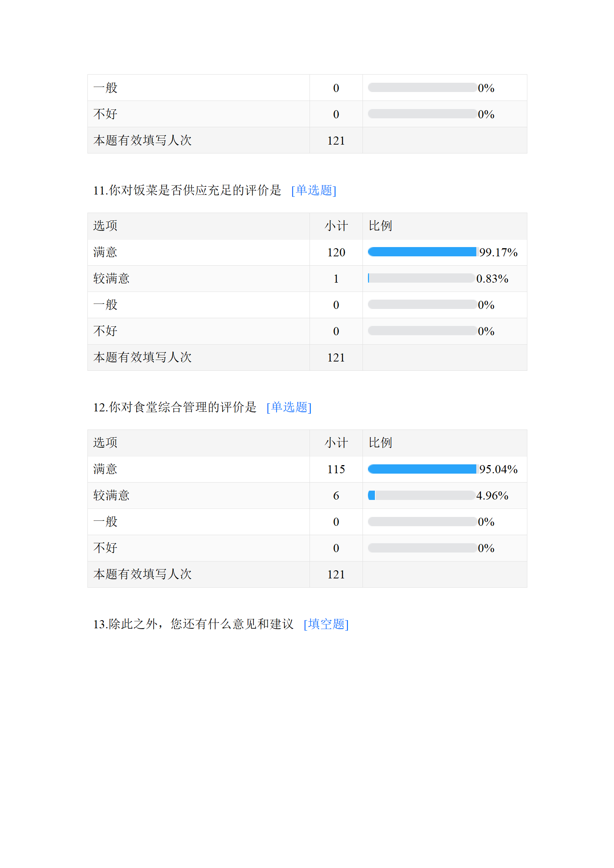Select question 12 title about 食堂综合管理
This screenshot has width=614, height=868.
(174, 407)
